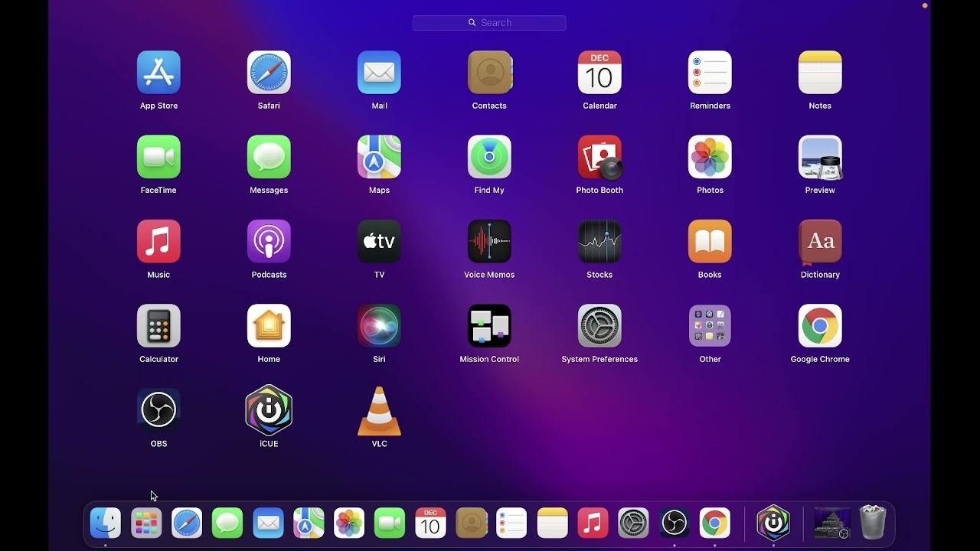Image resolution: width=980 pixels, height=551 pixels.
Task: Click the Launchpad icon in Dock
Action: [x=146, y=523]
